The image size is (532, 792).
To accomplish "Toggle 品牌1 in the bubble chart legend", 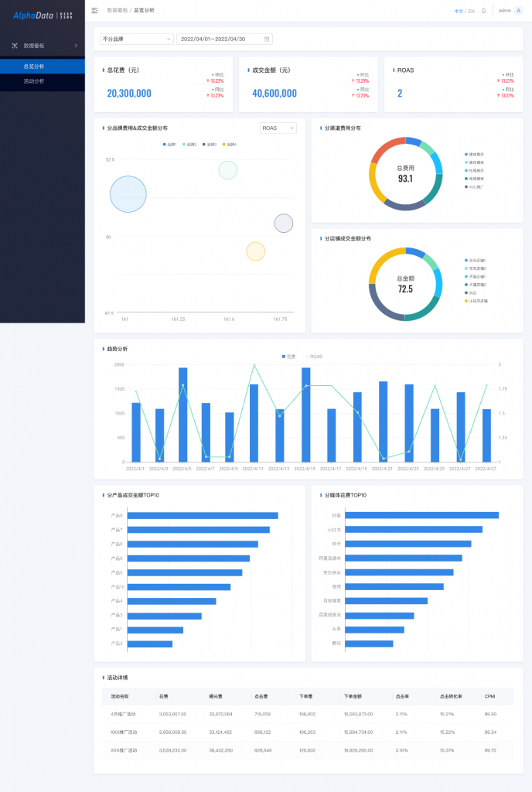I will [x=169, y=145].
